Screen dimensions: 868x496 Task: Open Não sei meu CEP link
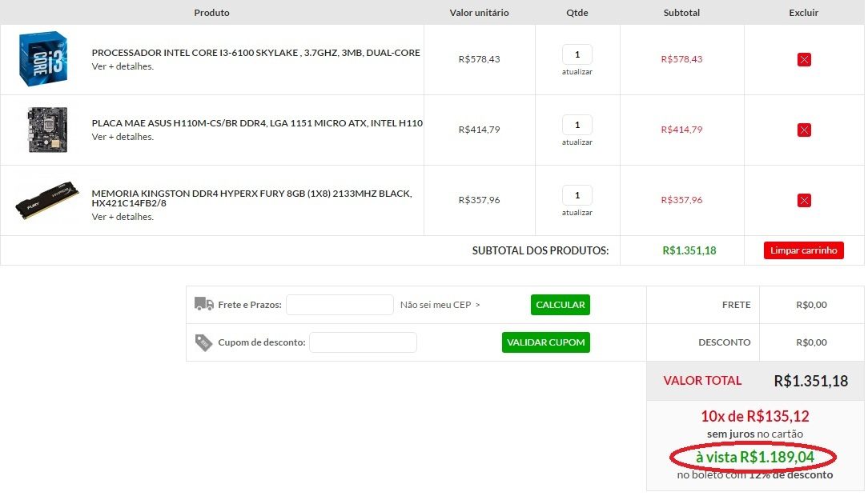[440, 305]
